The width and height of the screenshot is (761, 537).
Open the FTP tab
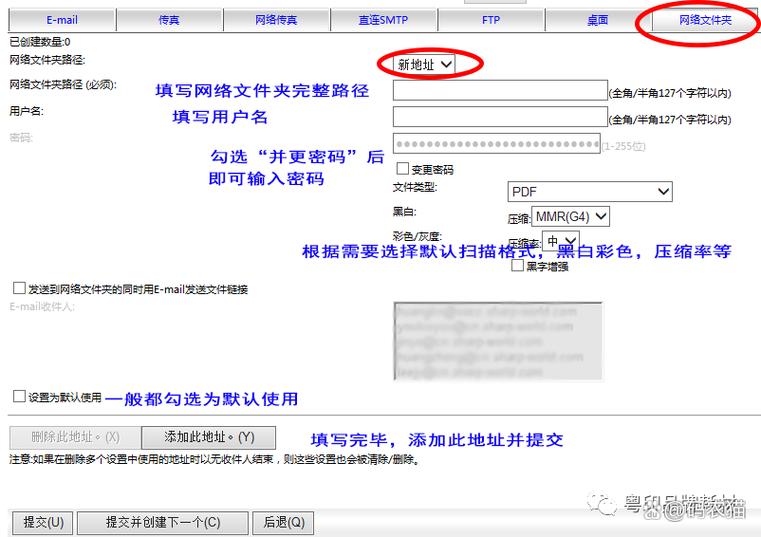point(491,20)
